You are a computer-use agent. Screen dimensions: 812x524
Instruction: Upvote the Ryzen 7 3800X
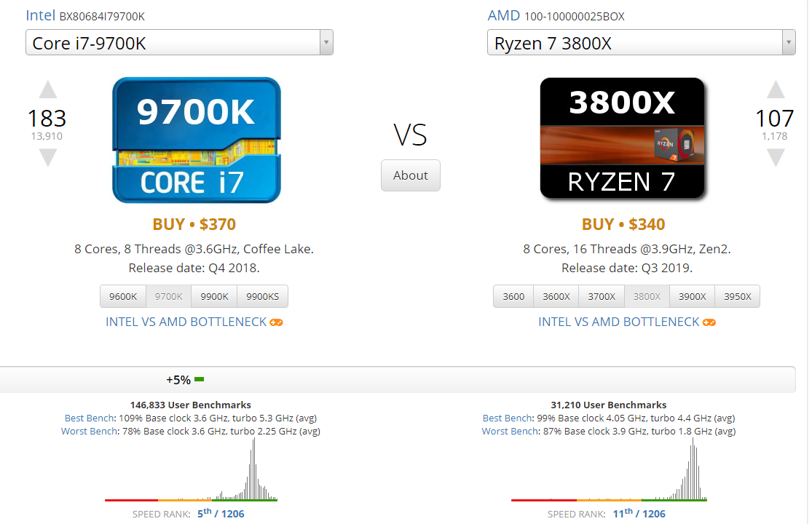click(776, 90)
